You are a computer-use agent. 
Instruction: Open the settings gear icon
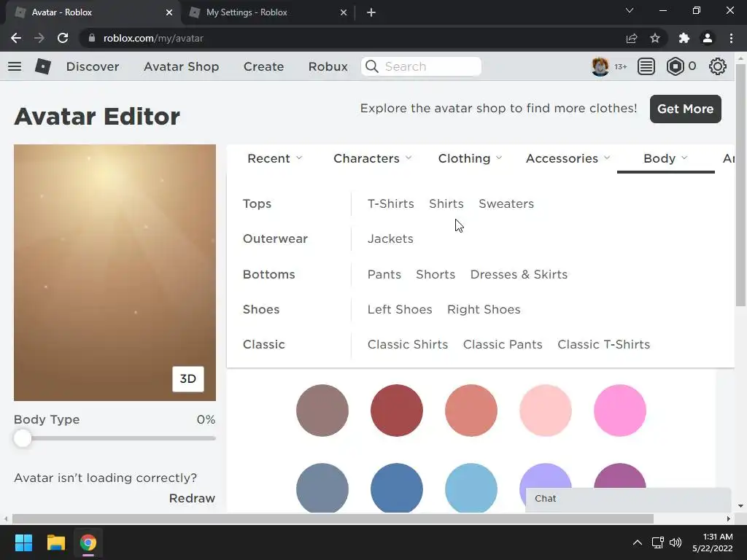(718, 66)
